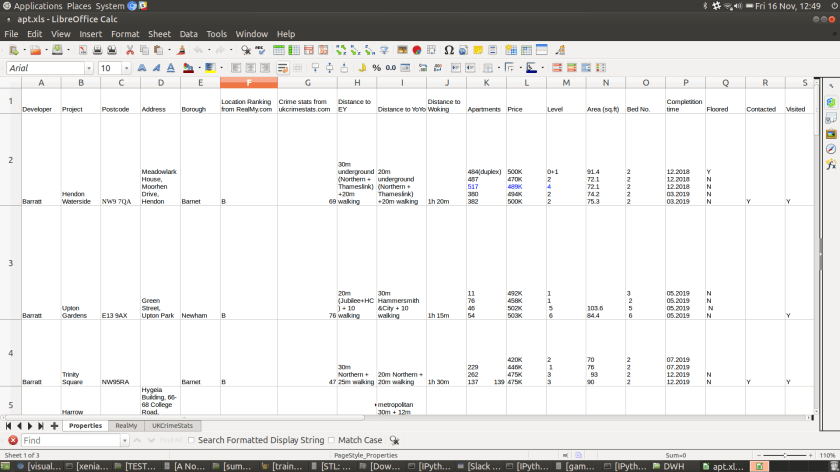
Task: Open the Tools menu
Action: click(216, 34)
